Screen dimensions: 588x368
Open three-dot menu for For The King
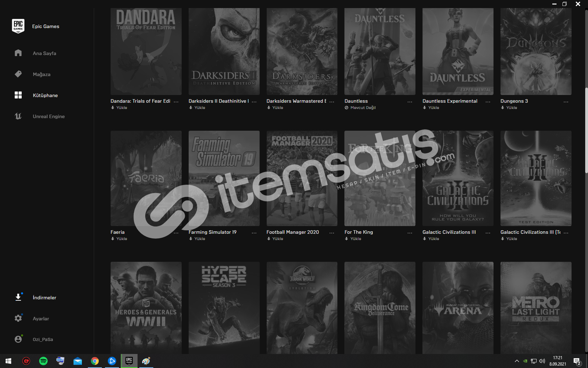pos(410,233)
